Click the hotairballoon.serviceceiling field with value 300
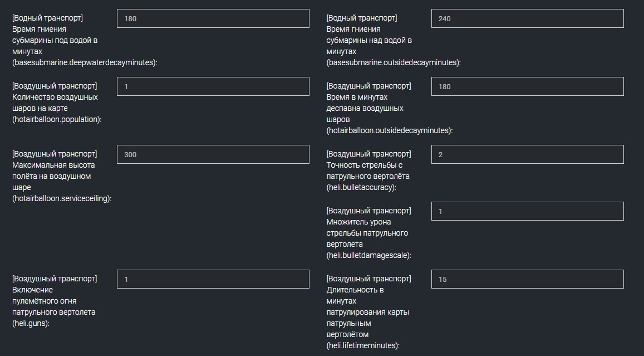Viewport: 644px width, 356px height. [x=213, y=154]
